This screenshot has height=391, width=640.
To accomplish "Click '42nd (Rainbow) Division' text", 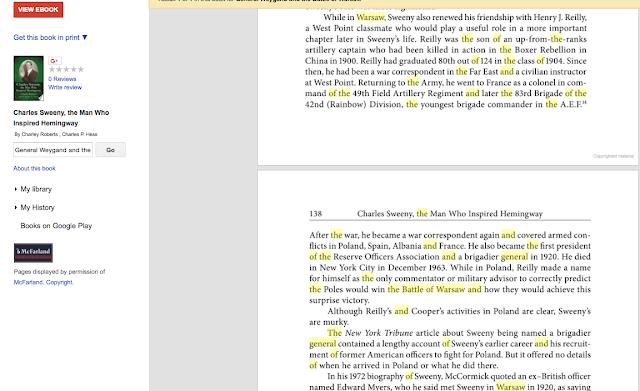I will click(x=354, y=104).
